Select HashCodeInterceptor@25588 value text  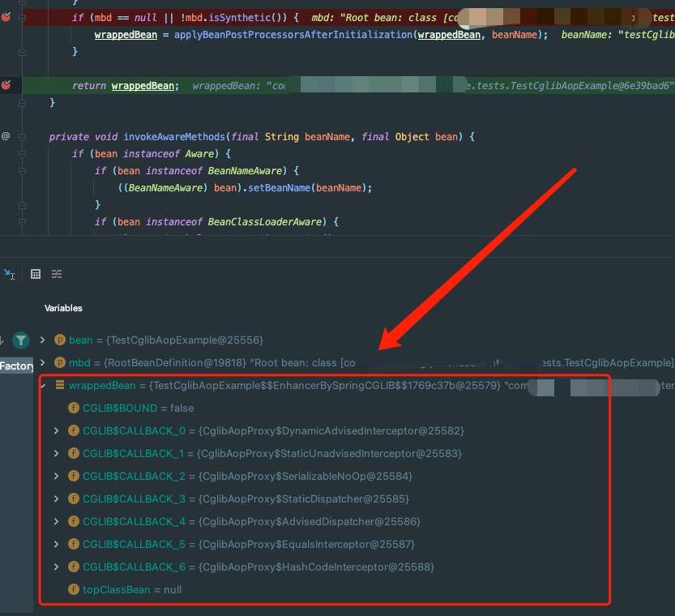[x=316, y=567]
